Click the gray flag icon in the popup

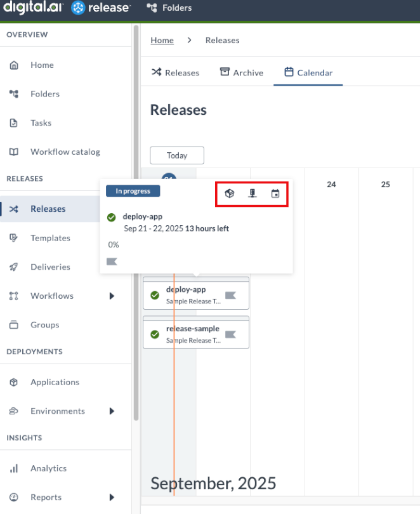point(112,261)
